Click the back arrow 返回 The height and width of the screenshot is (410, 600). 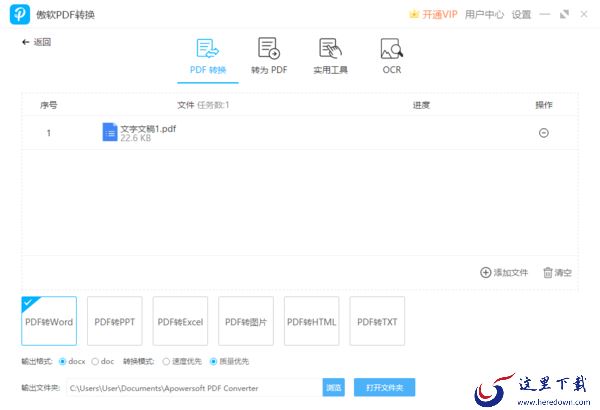tap(36, 42)
